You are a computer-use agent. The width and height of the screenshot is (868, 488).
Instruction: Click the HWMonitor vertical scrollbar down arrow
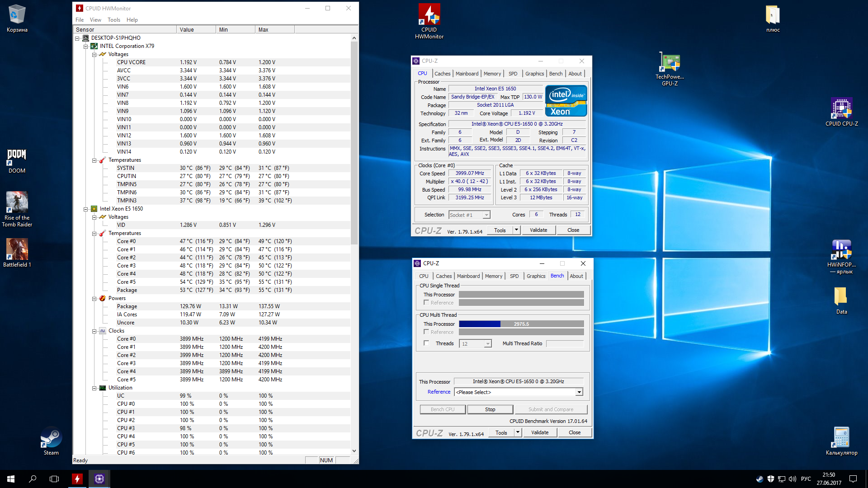coord(354,451)
